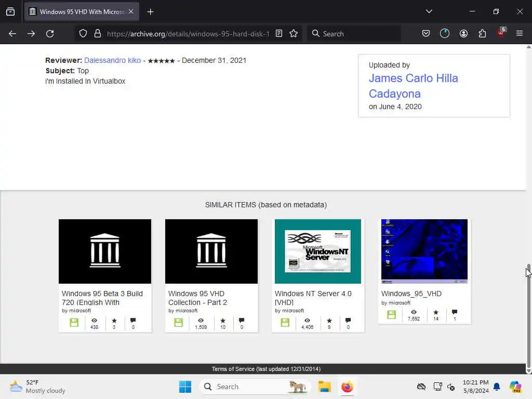Click the Firefox Search box
Screen dimensions: 532x399
(x=354, y=34)
